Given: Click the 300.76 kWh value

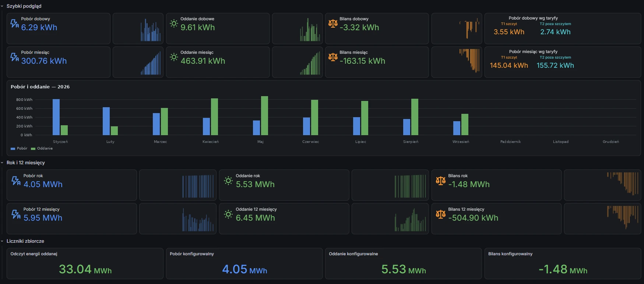Looking at the screenshot, I should coord(44,61).
